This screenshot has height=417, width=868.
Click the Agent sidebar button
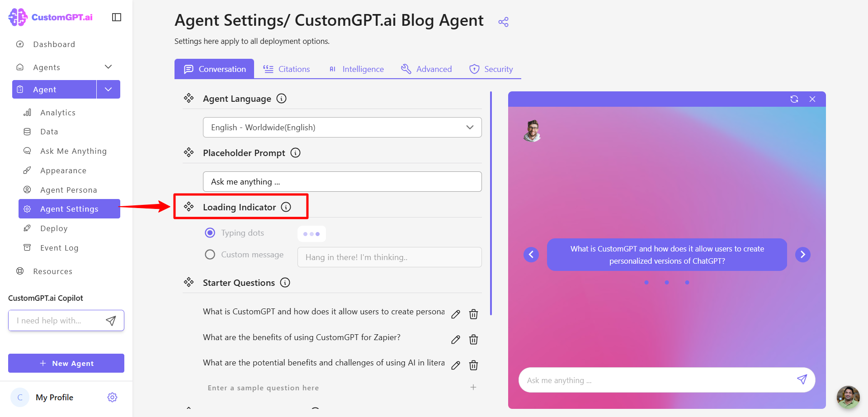(54, 90)
